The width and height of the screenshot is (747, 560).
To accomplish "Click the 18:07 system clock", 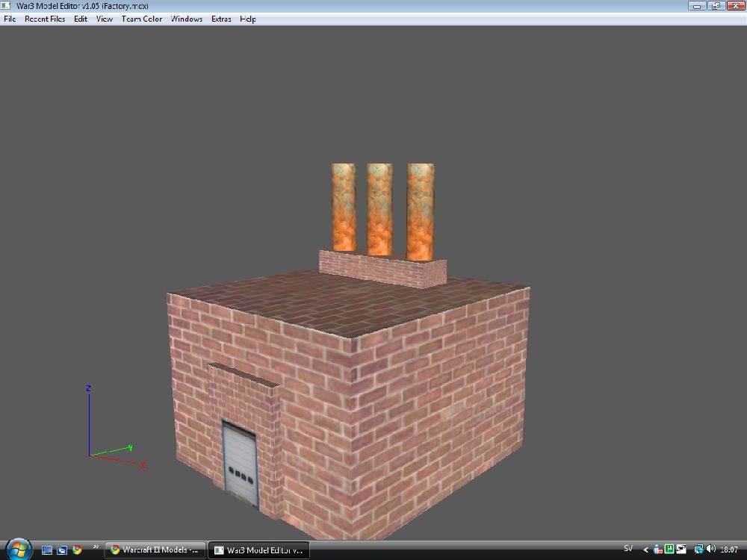I will pyautogui.click(x=729, y=550).
